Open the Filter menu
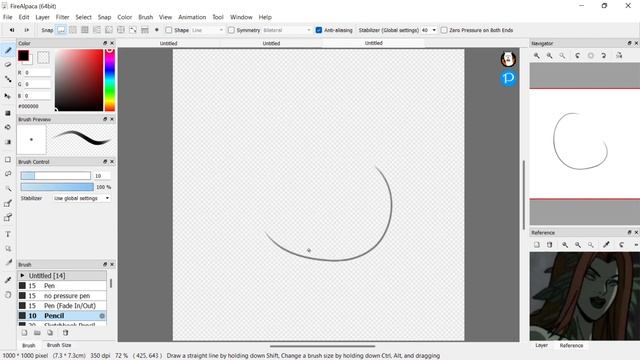This screenshot has height=360, width=640. [x=62, y=17]
